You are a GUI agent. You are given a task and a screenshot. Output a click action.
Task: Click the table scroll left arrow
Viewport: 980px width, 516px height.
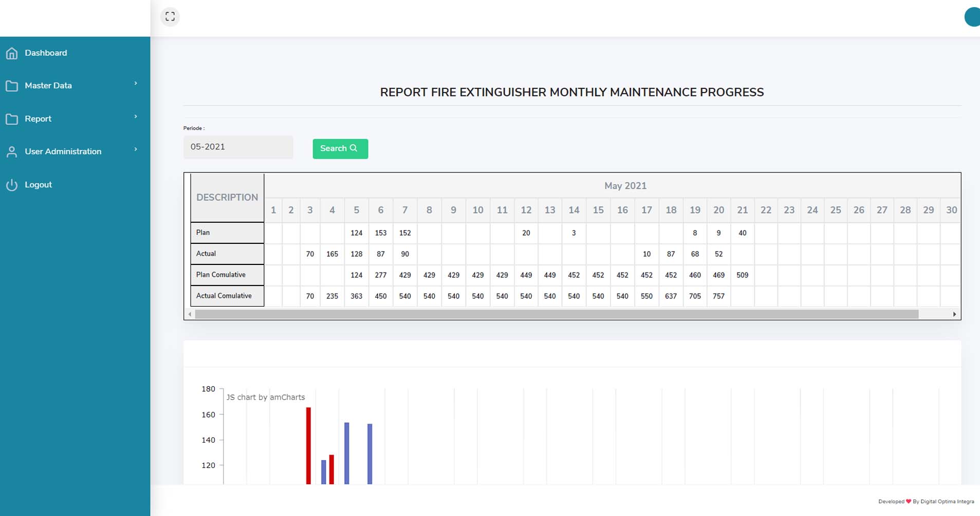[190, 314]
